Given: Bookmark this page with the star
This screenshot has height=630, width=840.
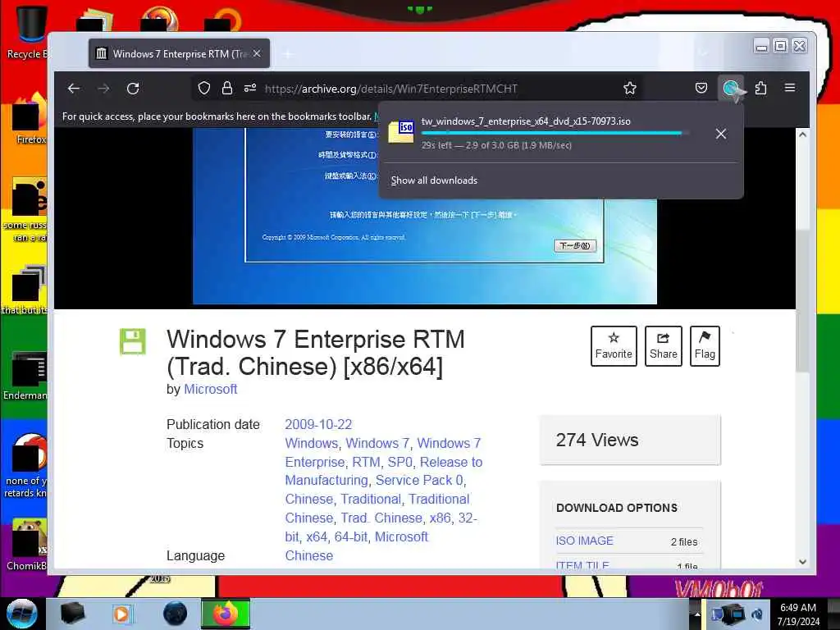Looking at the screenshot, I should [630, 88].
